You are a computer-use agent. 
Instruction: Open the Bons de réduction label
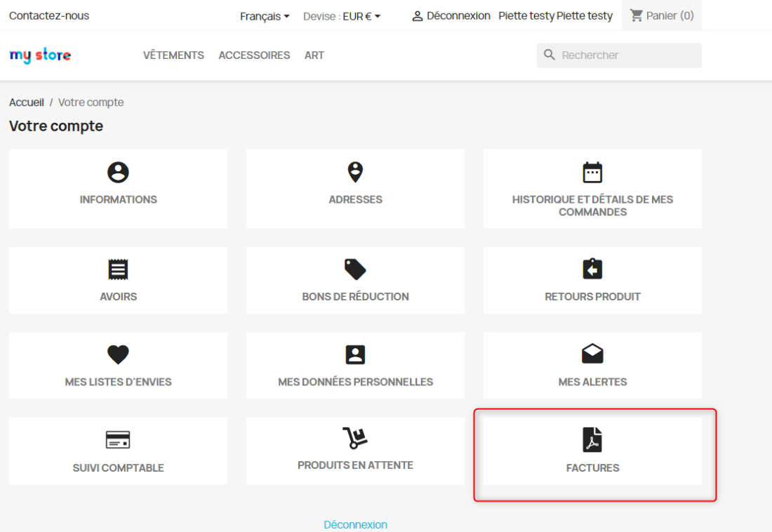[x=356, y=297]
